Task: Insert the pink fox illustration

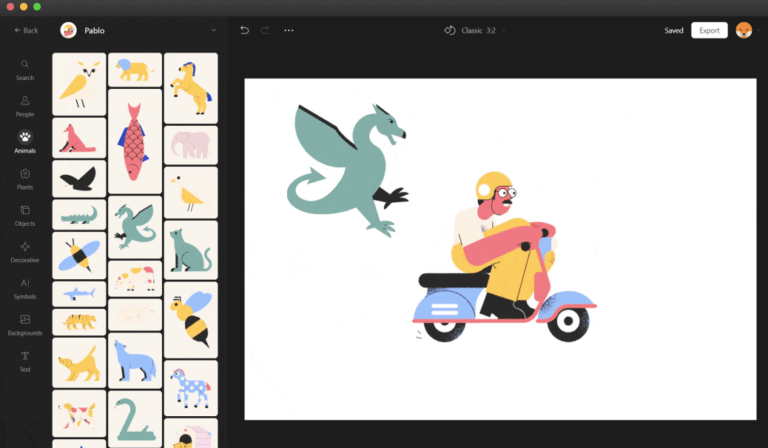Action: tap(79, 138)
